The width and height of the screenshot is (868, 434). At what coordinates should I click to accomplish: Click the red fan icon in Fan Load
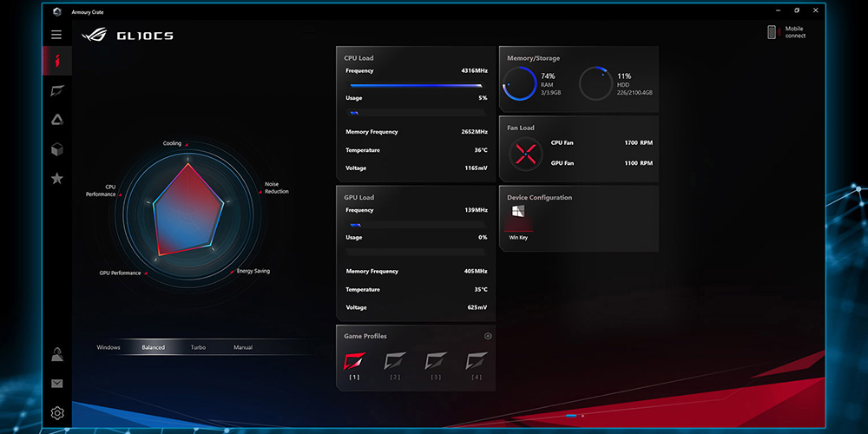point(525,154)
